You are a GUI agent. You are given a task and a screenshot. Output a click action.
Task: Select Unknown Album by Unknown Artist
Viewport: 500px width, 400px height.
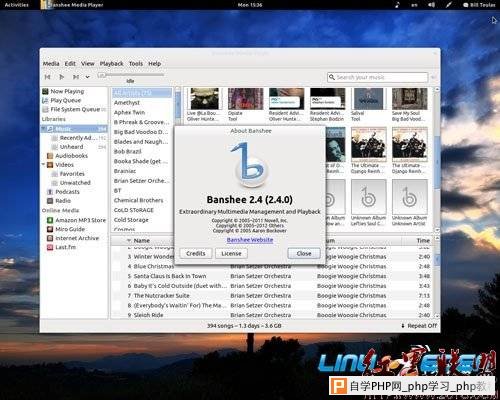click(x=410, y=197)
